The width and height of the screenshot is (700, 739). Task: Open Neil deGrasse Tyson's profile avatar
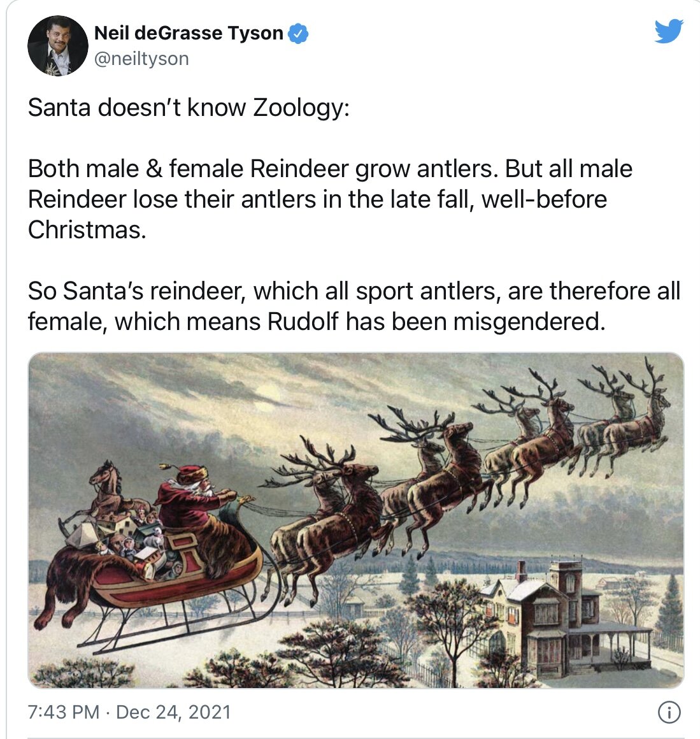coord(58,45)
